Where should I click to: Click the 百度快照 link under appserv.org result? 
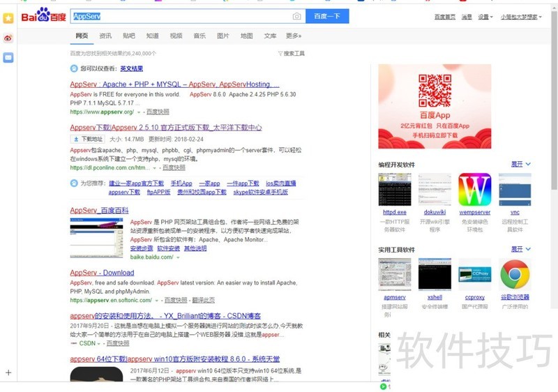pos(158,112)
